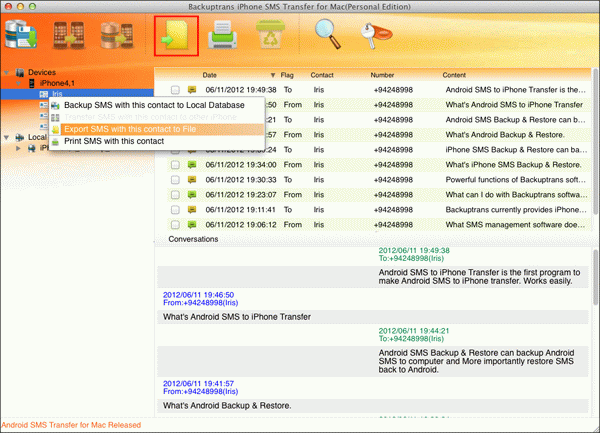Tick the checkbox for the 19:11:41 message

click(175, 210)
